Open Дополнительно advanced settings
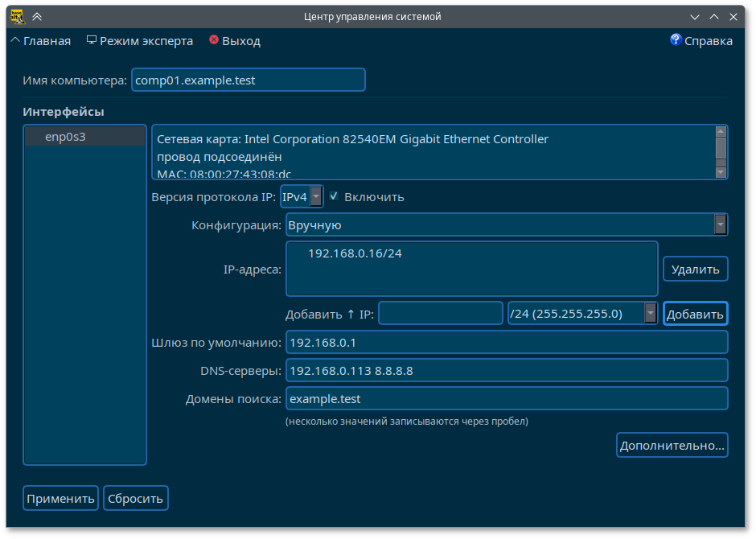The width and height of the screenshot is (756, 539). (x=672, y=445)
